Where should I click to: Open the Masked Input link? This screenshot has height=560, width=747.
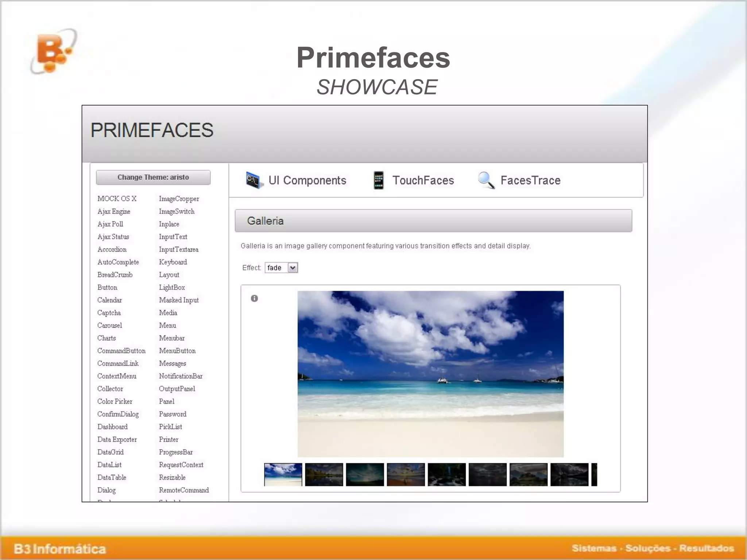coord(179,300)
